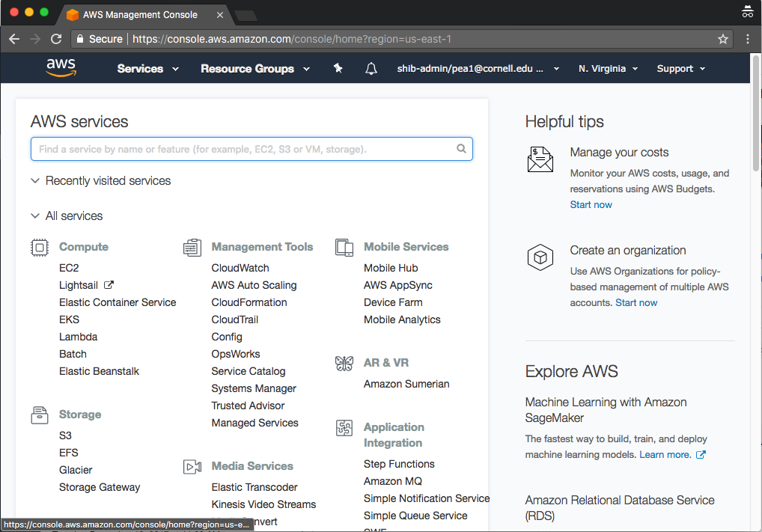Click the Secure padlock icon in the address bar
Image resolution: width=762 pixels, height=532 pixels.
(80, 39)
